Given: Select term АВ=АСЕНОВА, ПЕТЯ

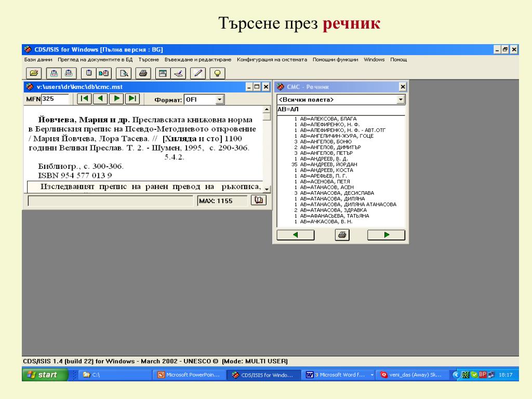Looking at the screenshot, I should (x=325, y=181).
